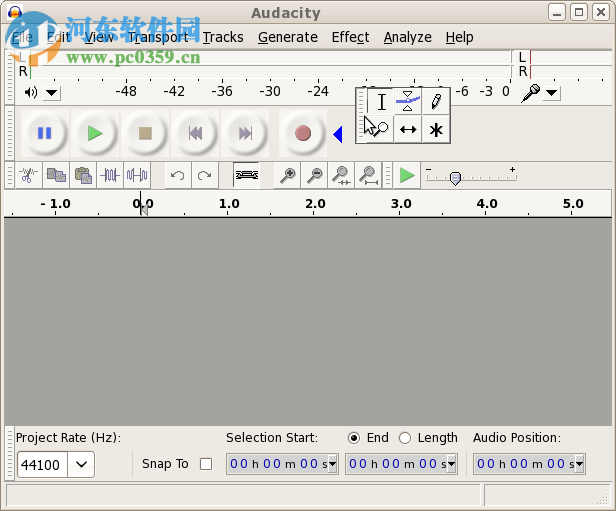Screen dimensions: 616x511
Task: Click the Fit Selection zoom icon
Action: point(341,175)
